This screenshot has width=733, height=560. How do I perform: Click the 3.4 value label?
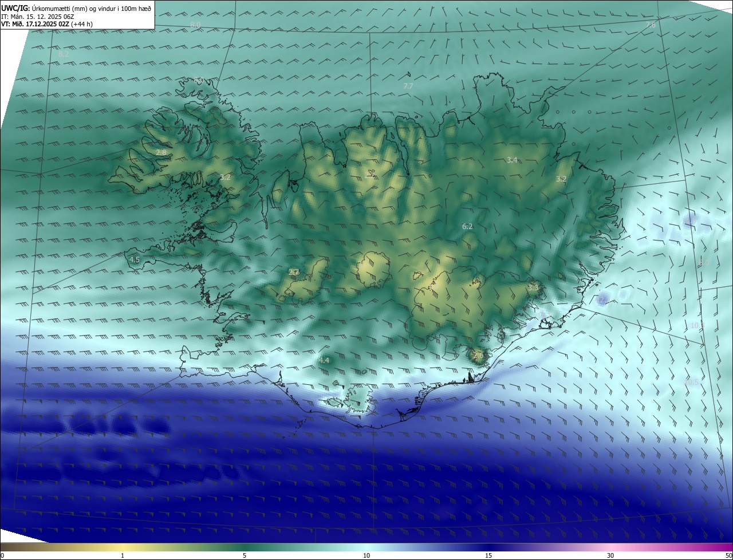512,160
